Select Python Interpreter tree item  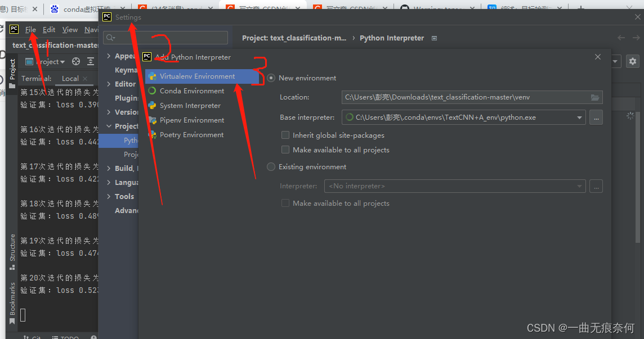tap(118, 141)
